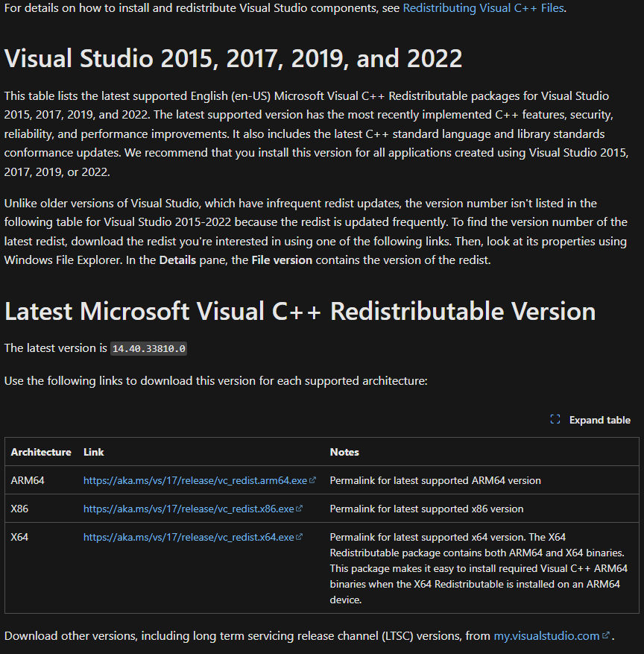Click external link icon beside arm64.exe link
644x654 pixels.
point(312,480)
